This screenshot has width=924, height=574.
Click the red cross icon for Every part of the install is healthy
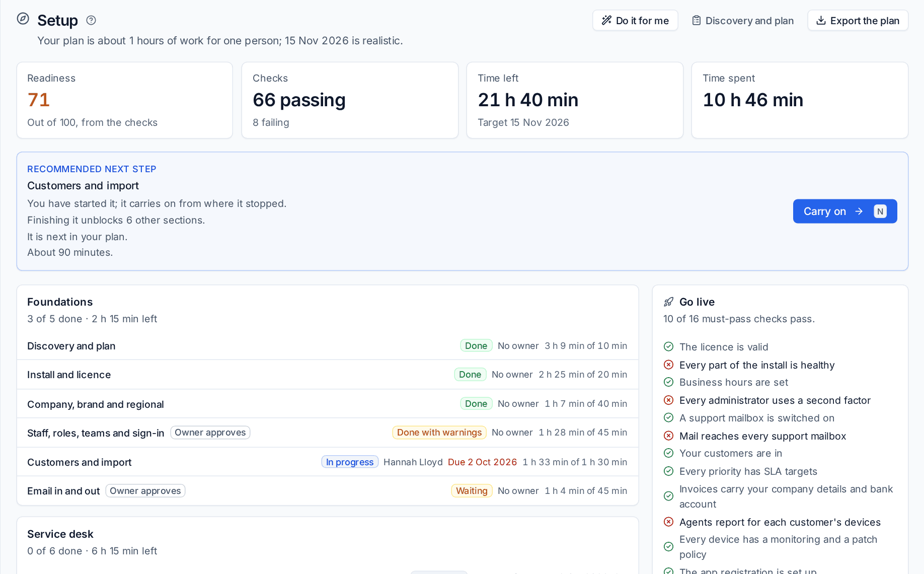668,365
